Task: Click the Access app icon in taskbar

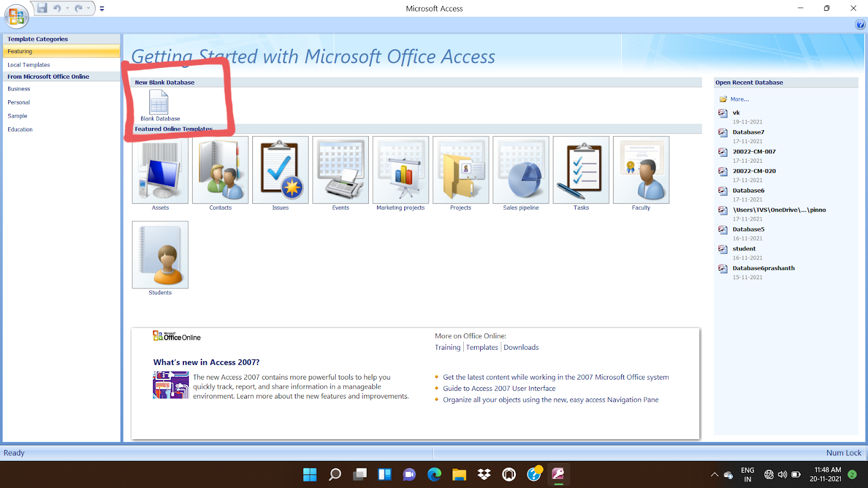Action: 558,474
